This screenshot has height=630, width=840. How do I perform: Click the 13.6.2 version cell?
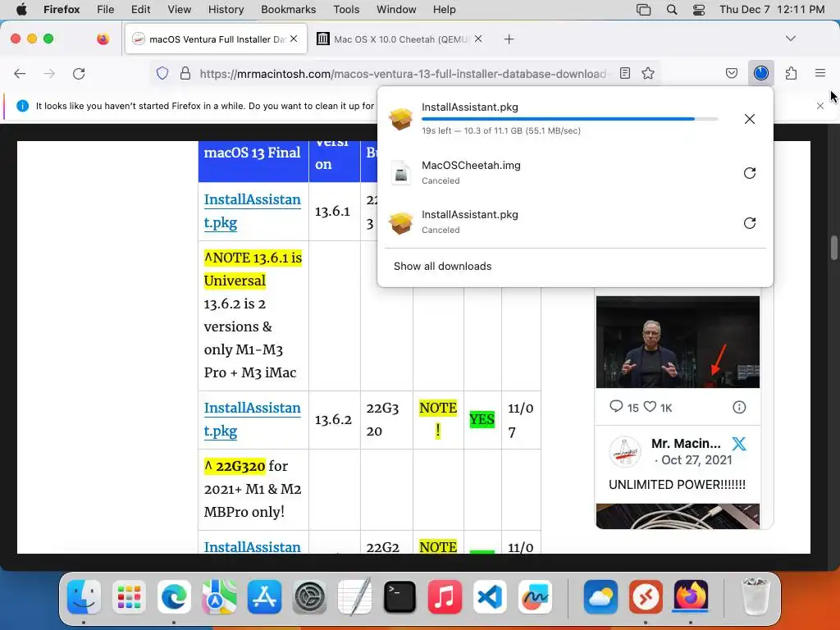click(335, 419)
